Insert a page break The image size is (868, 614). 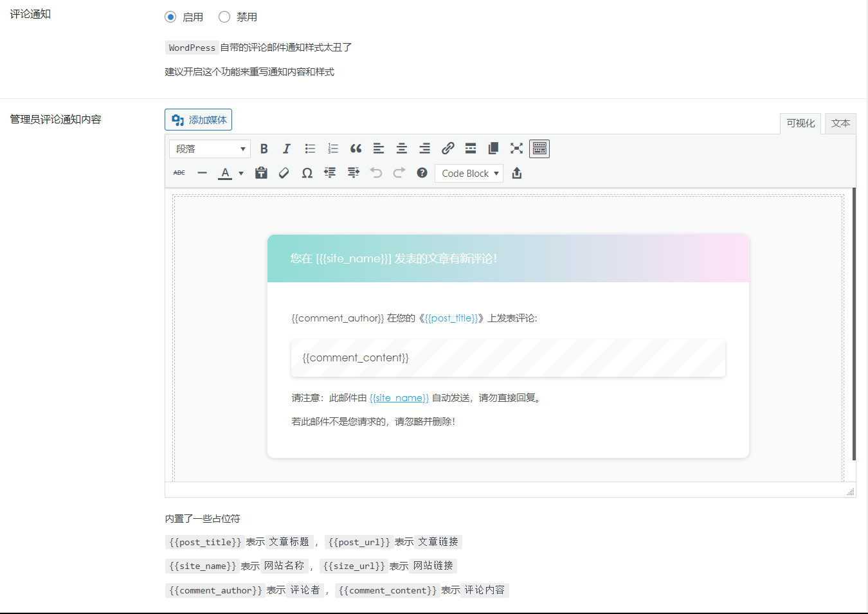coord(493,149)
